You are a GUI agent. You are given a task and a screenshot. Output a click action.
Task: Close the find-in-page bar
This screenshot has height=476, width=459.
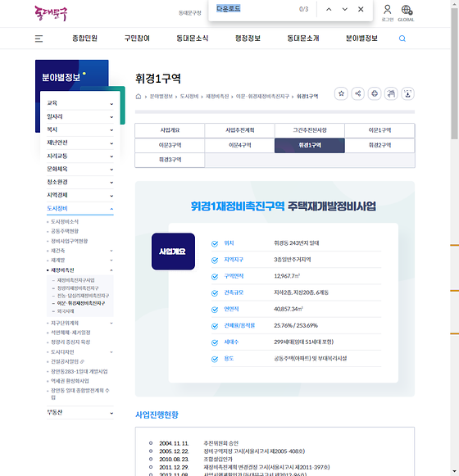coord(361,9)
